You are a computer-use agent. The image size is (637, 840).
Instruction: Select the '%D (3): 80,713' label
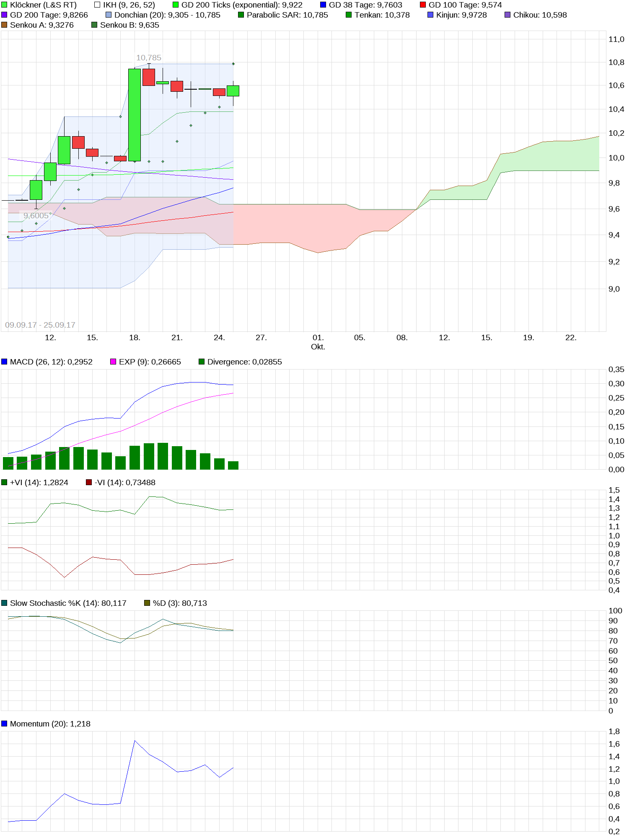click(x=180, y=603)
